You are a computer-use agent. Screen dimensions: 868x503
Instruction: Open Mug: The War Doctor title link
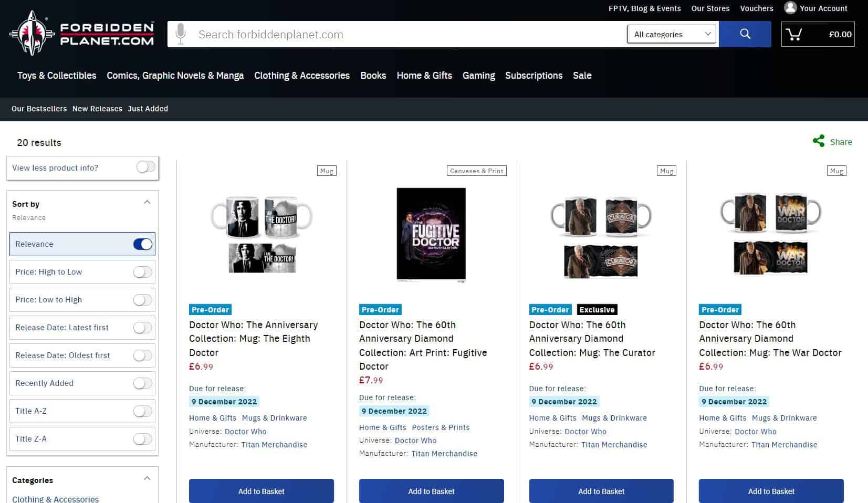click(x=770, y=339)
